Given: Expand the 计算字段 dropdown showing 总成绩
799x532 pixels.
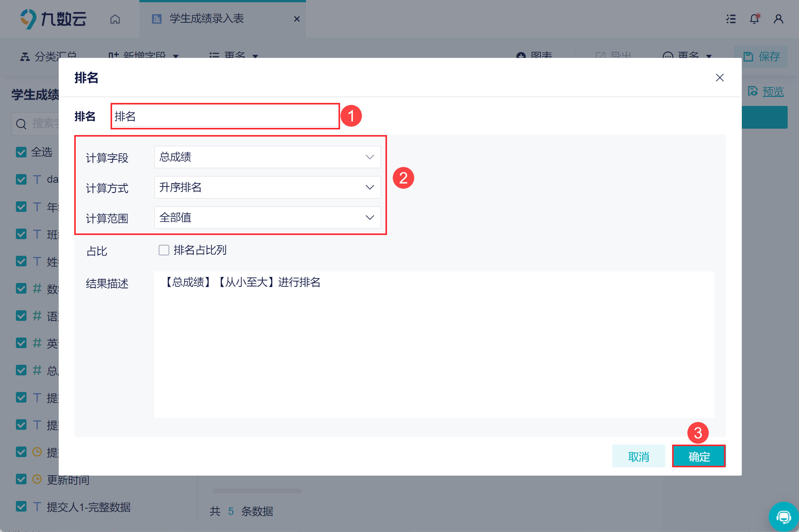Looking at the screenshot, I should [x=267, y=157].
